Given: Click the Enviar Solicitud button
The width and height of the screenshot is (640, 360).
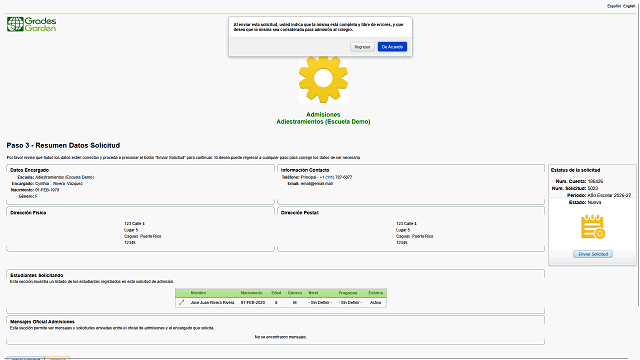Looking at the screenshot, I should (593, 254).
